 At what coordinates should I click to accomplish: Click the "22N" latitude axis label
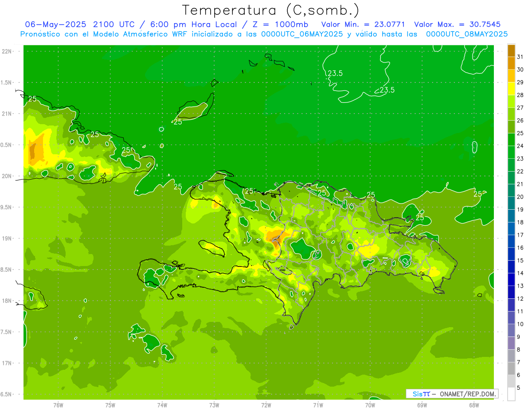click(x=7, y=51)
